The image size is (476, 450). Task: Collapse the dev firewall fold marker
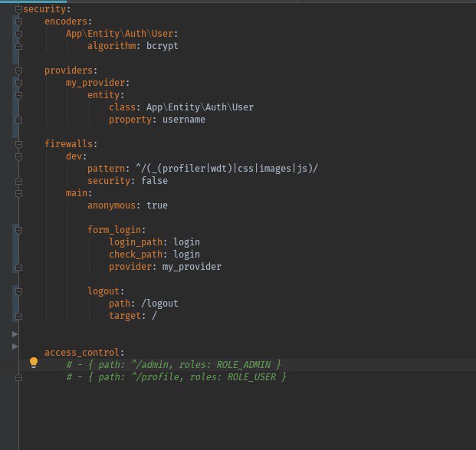[x=18, y=156]
